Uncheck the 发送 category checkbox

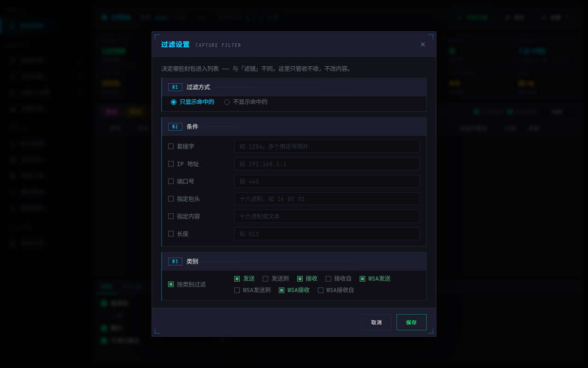pyautogui.click(x=237, y=279)
